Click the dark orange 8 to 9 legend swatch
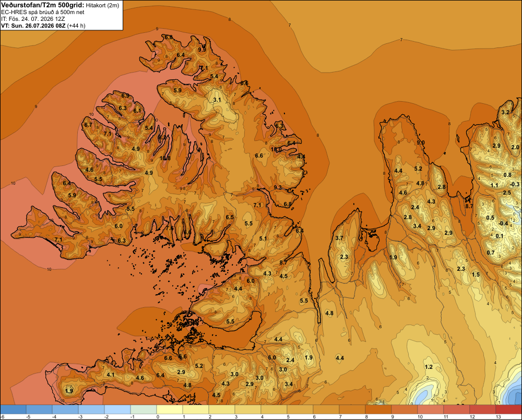Screen dimensions: 522x420 point(378,409)
